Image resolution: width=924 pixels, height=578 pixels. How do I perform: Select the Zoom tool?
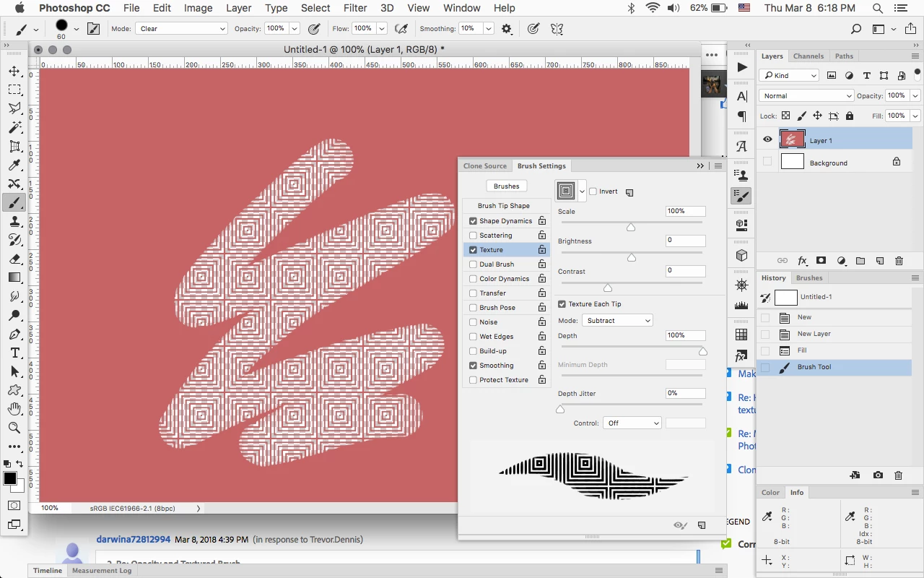[x=14, y=428]
